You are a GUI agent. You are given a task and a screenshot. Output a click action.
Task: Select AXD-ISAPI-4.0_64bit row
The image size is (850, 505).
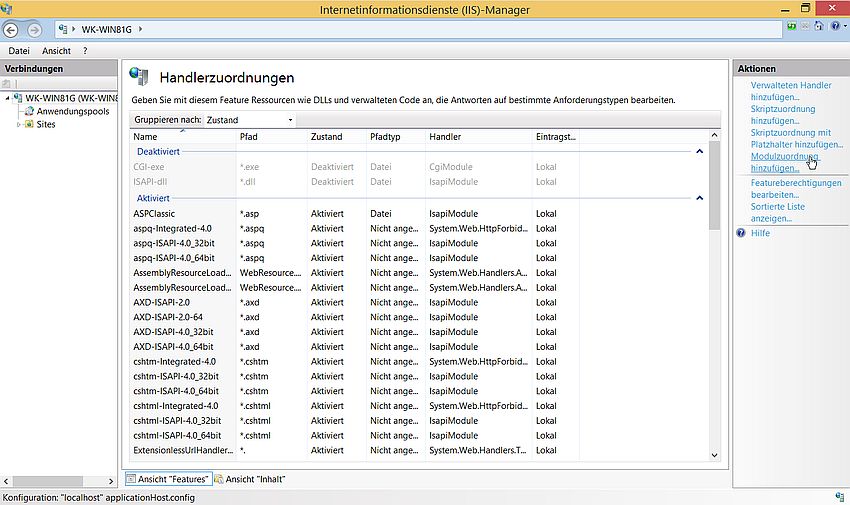(355, 347)
